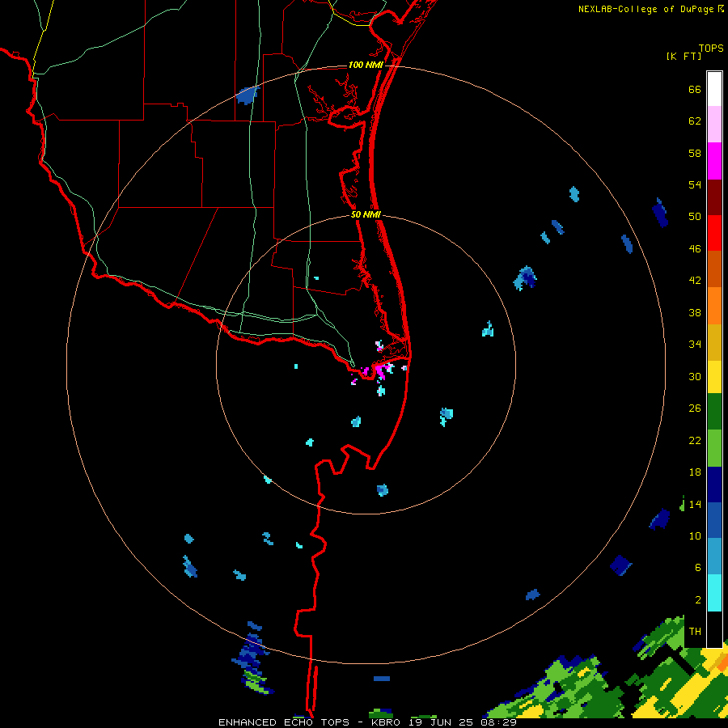
Task: Click the 38 value on the legend
Action: [x=695, y=312]
